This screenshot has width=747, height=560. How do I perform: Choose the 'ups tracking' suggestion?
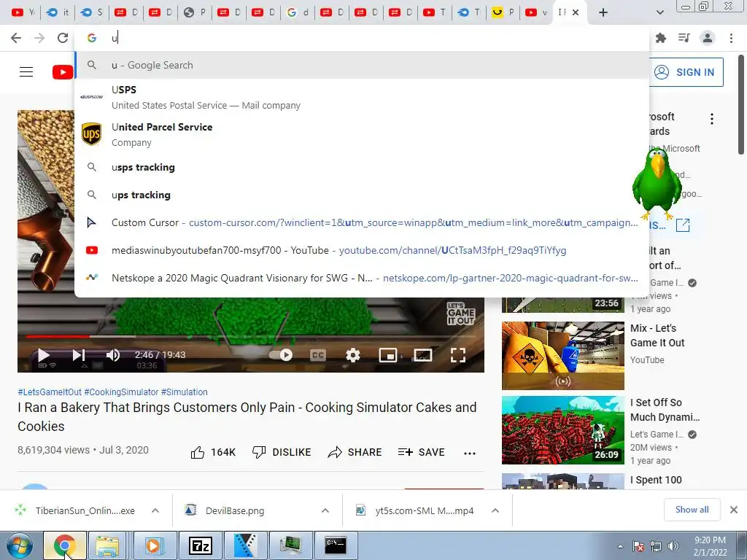362,195
